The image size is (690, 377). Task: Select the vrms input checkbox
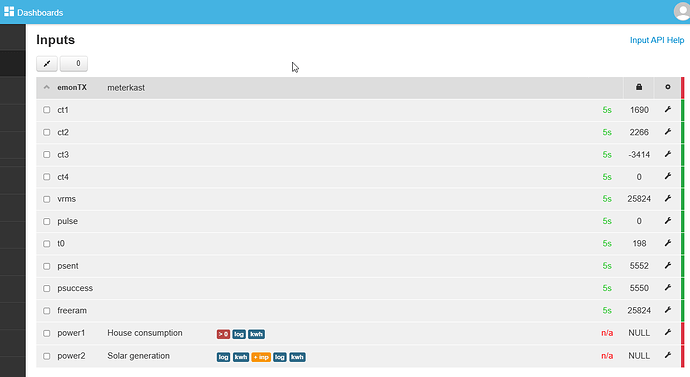click(47, 199)
